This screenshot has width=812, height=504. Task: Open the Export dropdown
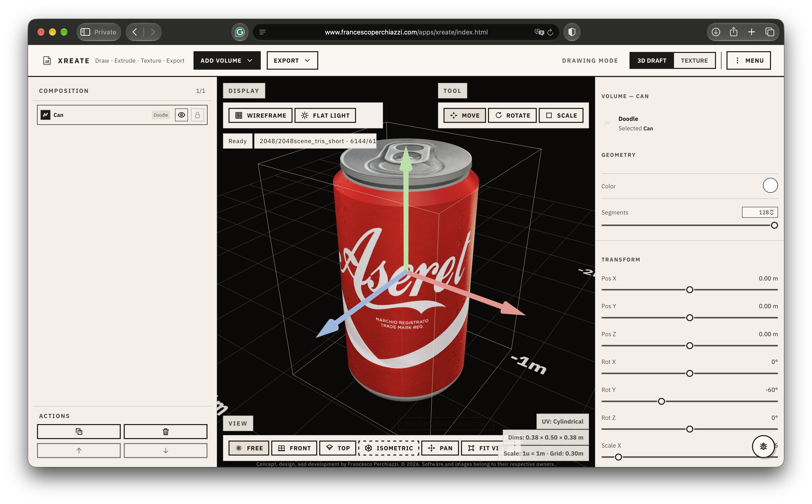click(x=292, y=60)
